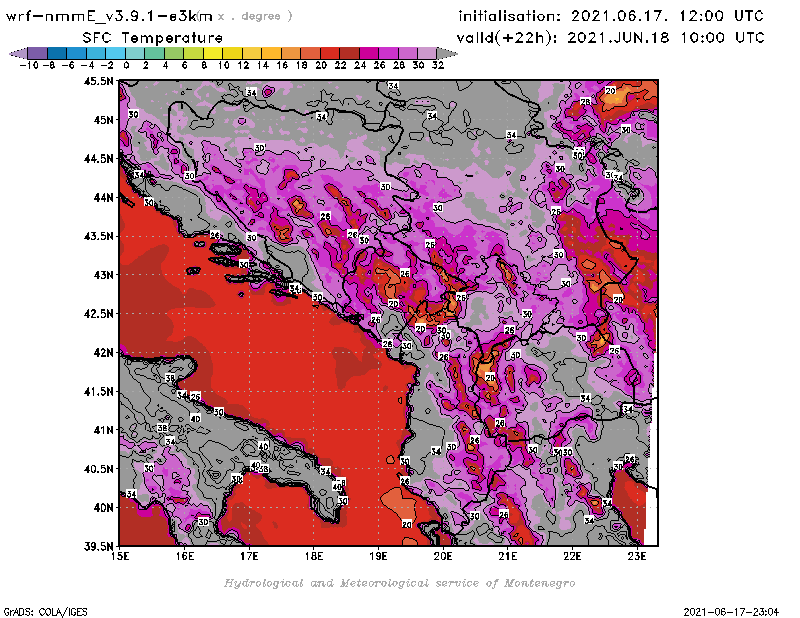Click the 'GrADS: COLA/IGES' credit text
The height and width of the screenshot is (618, 800).
[45, 612]
